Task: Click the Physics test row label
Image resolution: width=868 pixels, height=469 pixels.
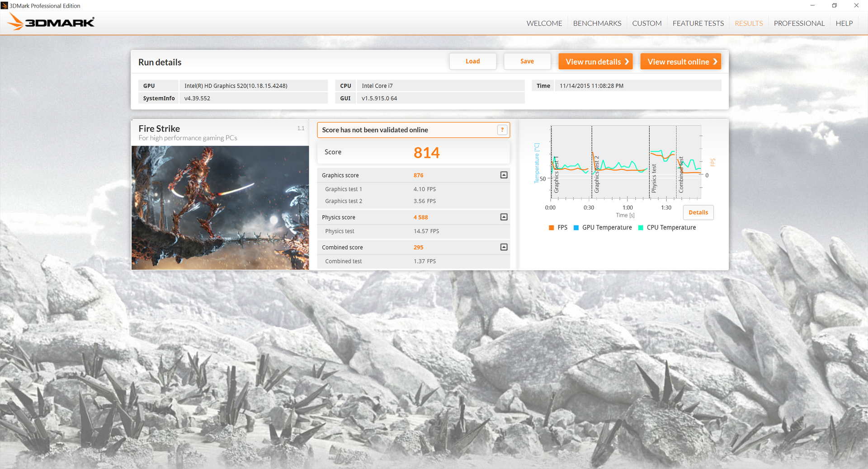Action: [340, 231]
